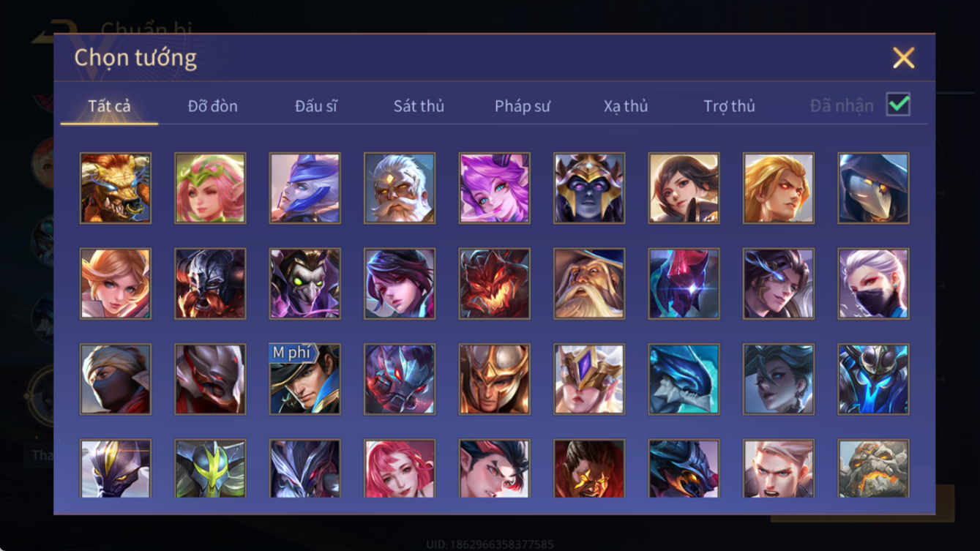Choose the pink-haired hero with green leaf crown
The width and height of the screenshot is (980, 551).
pyautogui.click(x=210, y=188)
